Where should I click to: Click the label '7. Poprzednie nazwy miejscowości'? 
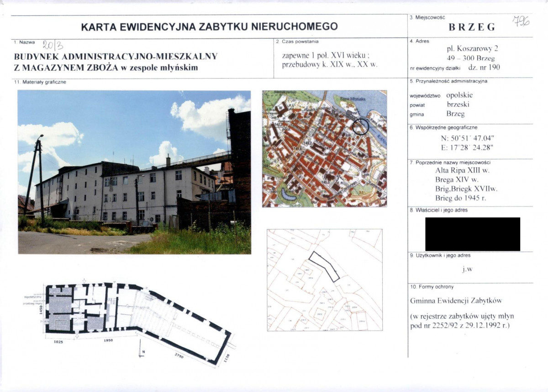pyautogui.click(x=449, y=162)
